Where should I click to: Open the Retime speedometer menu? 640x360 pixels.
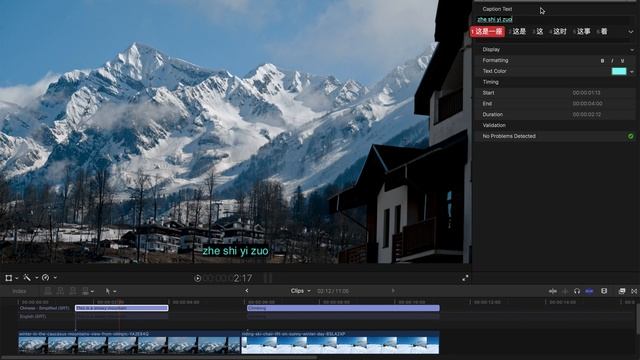pyautogui.click(x=45, y=278)
